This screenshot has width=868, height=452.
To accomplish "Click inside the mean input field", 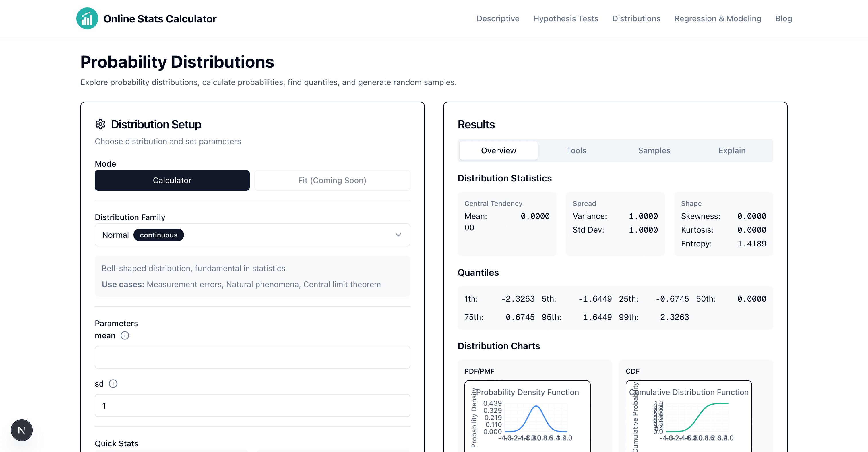I will [x=252, y=357].
